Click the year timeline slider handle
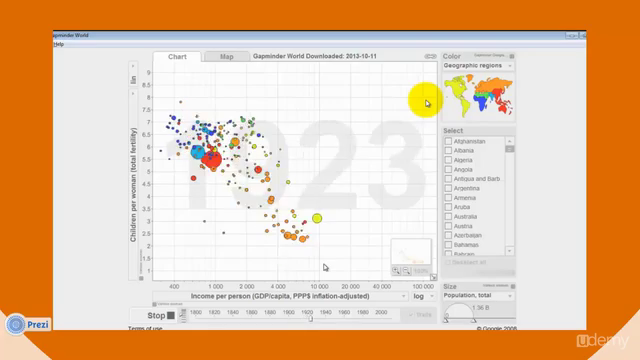Image resolution: width=640 pixels, height=360 pixels. click(311, 319)
